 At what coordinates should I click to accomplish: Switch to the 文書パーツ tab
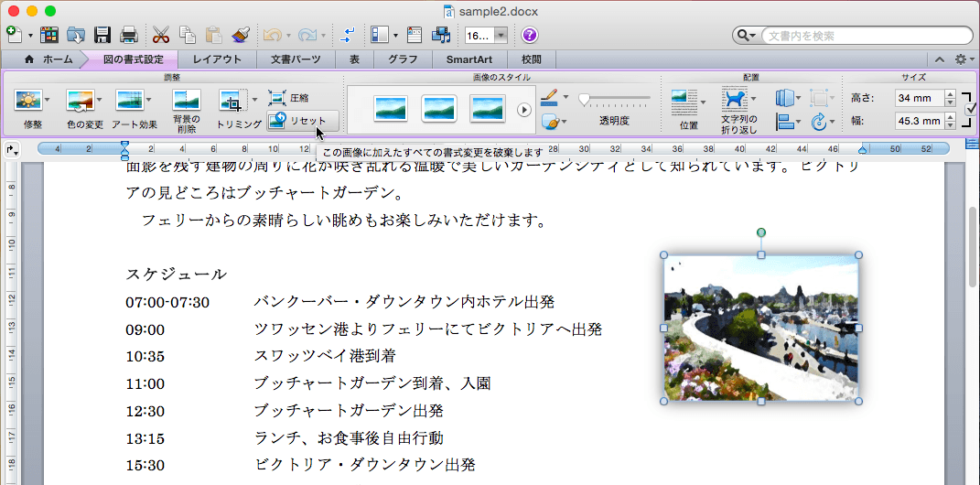tap(296, 59)
